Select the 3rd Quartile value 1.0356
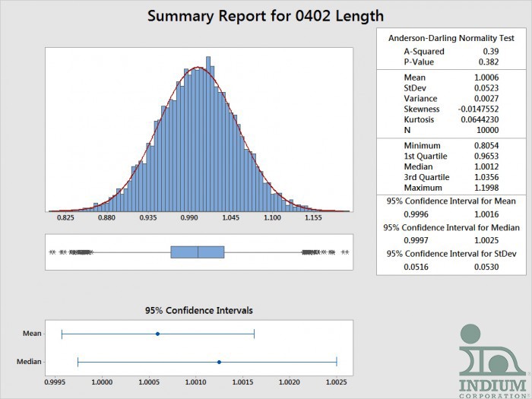 pos(486,177)
